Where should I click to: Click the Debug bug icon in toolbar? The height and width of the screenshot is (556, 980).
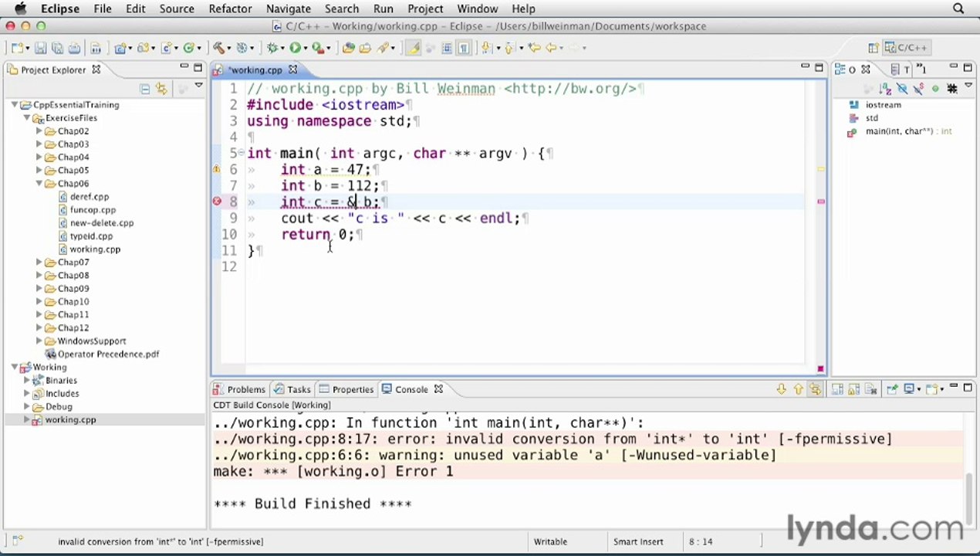click(x=272, y=48)
